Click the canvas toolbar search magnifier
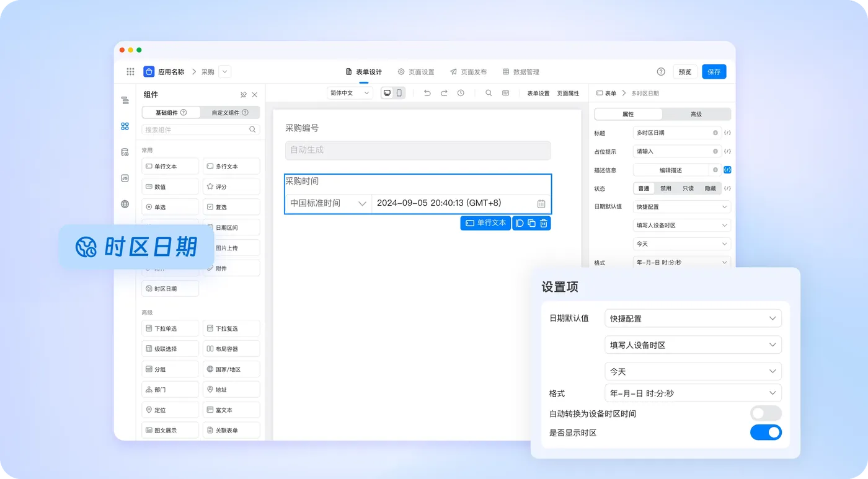Viewport: 868px width, 479px height. point(489,93)
